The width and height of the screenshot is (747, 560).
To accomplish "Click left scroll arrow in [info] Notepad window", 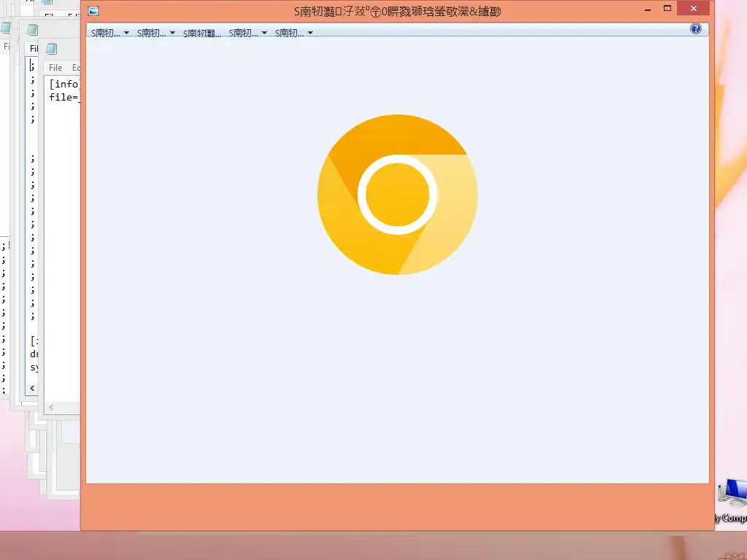I will 51,407.
